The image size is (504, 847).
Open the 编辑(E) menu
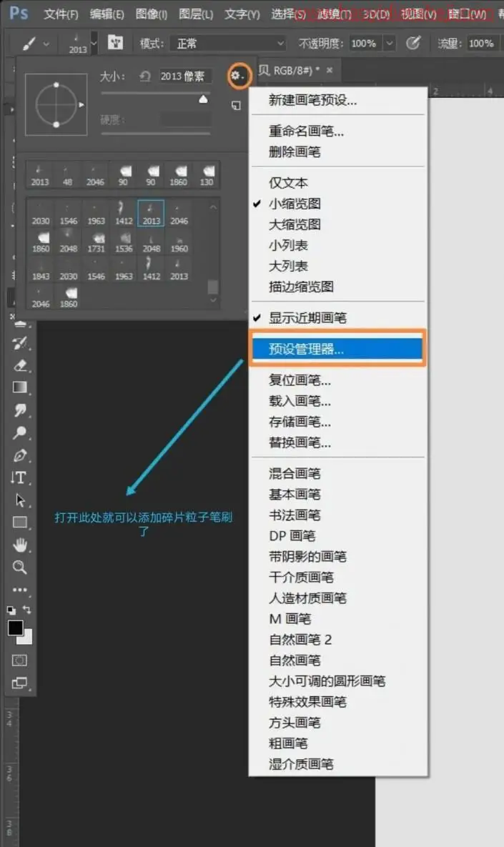coord(107,14)
